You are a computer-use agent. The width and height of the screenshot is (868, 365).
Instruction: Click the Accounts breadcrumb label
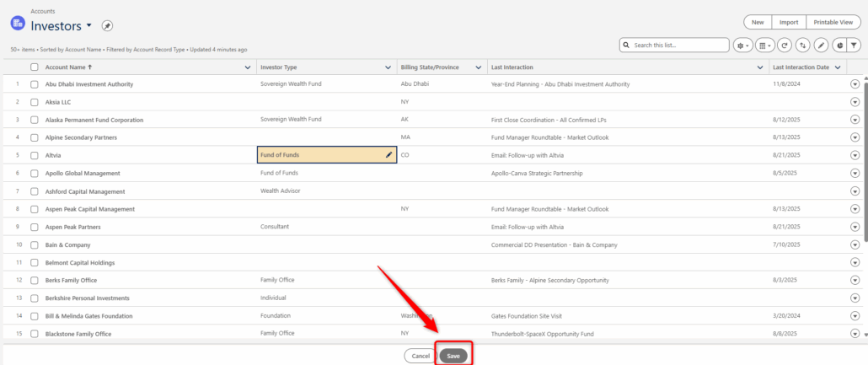43,11
